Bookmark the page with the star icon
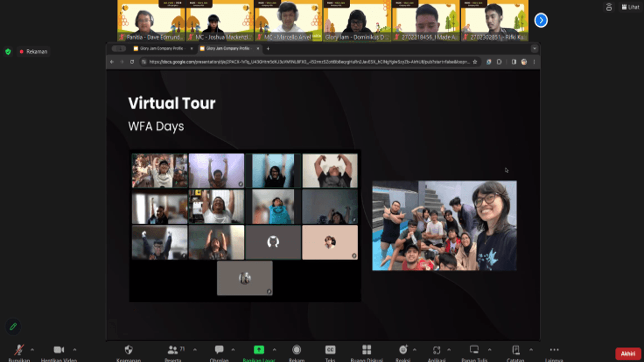 click(x=474, y=62)
